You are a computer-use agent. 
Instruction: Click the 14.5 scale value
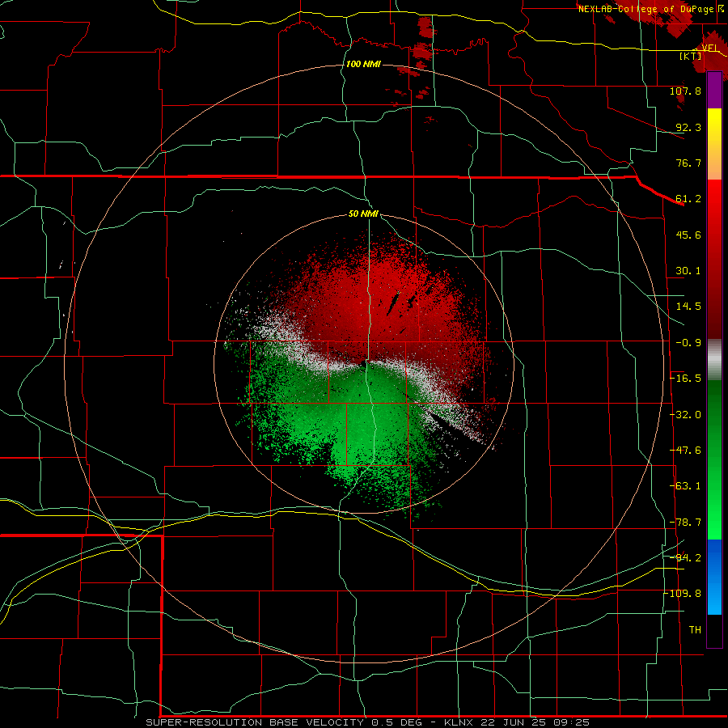click(688, 307)
